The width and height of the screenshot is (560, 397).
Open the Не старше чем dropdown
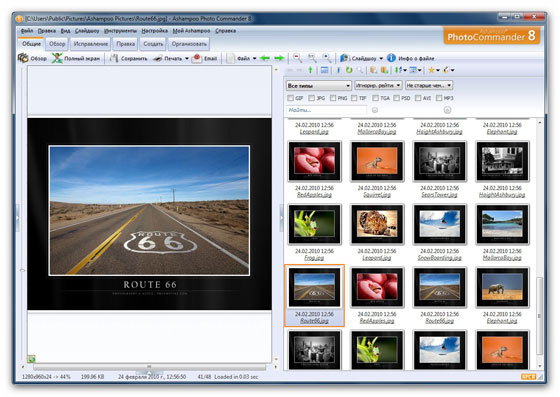pos(429,85)
